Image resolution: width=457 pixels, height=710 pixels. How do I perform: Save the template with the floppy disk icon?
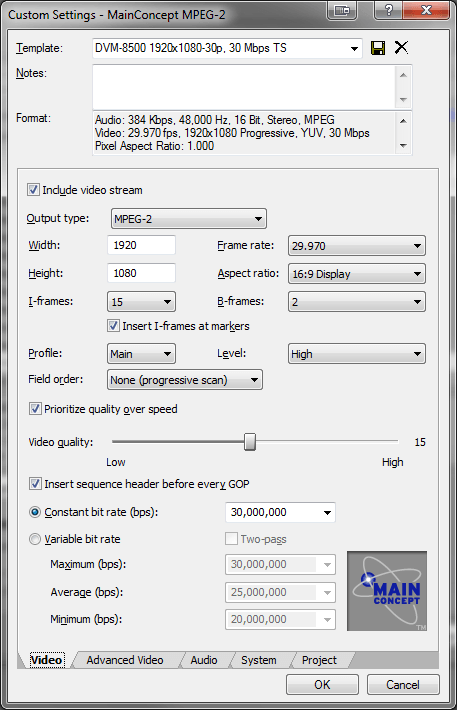[x=378, y=48]
